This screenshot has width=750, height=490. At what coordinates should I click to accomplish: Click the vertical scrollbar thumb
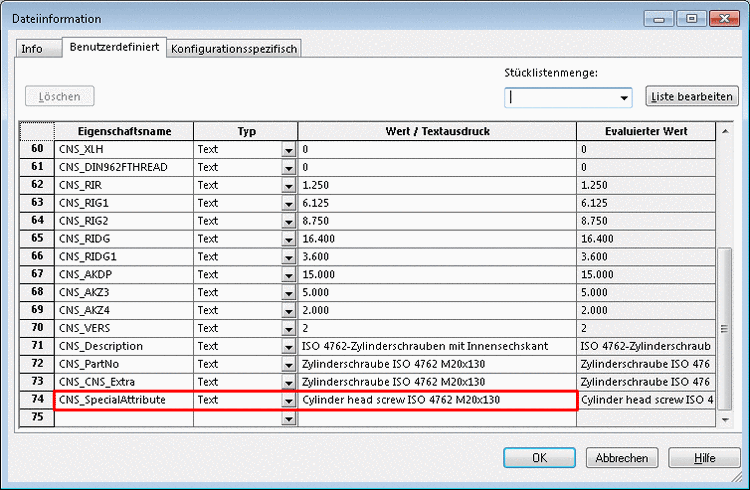(725, 328)
